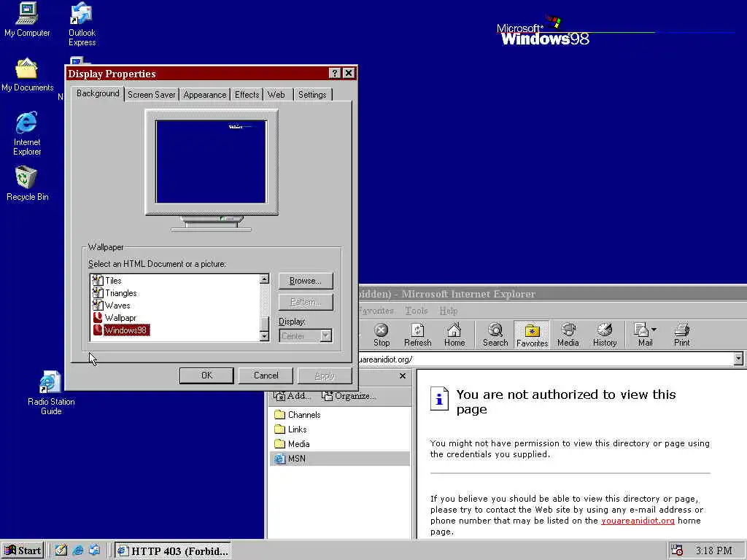Select the Triangles wallpaper entry
747x560 pixels.
(x=121, y=293)
